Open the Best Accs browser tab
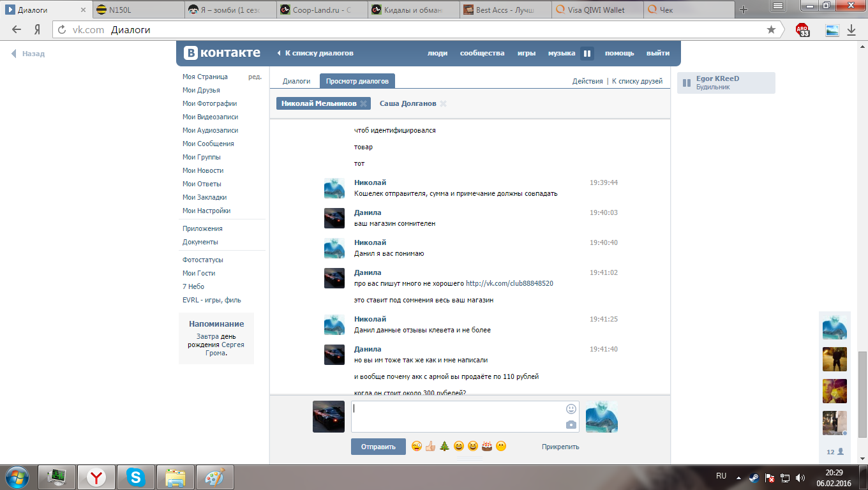The height and width of the screenshot is (490, 868). coord(504,10)
